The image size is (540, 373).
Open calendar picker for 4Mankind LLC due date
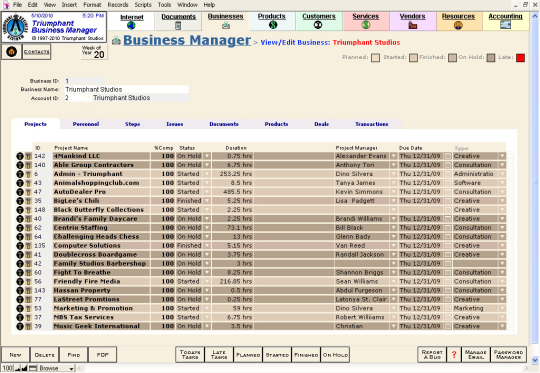(448, 156)
